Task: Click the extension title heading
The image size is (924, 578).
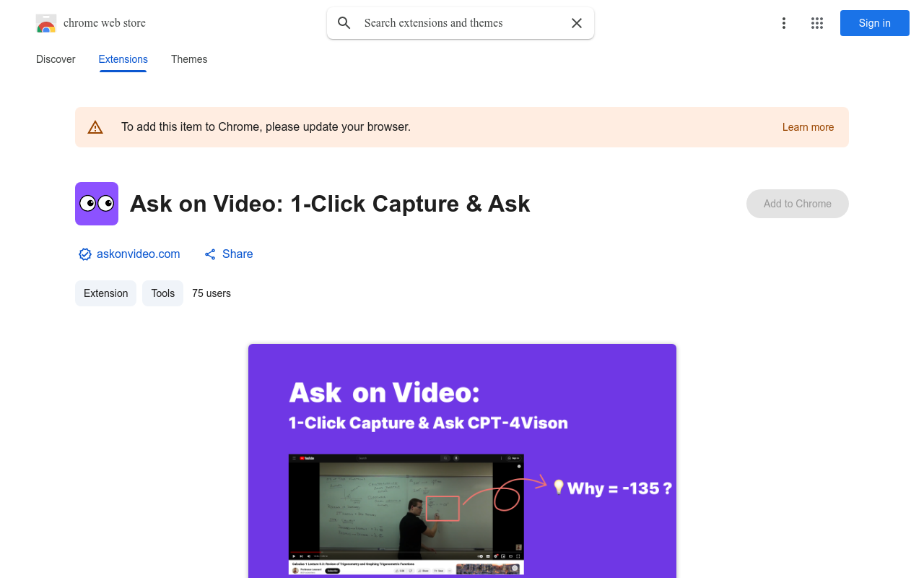Action: (330, 204)
